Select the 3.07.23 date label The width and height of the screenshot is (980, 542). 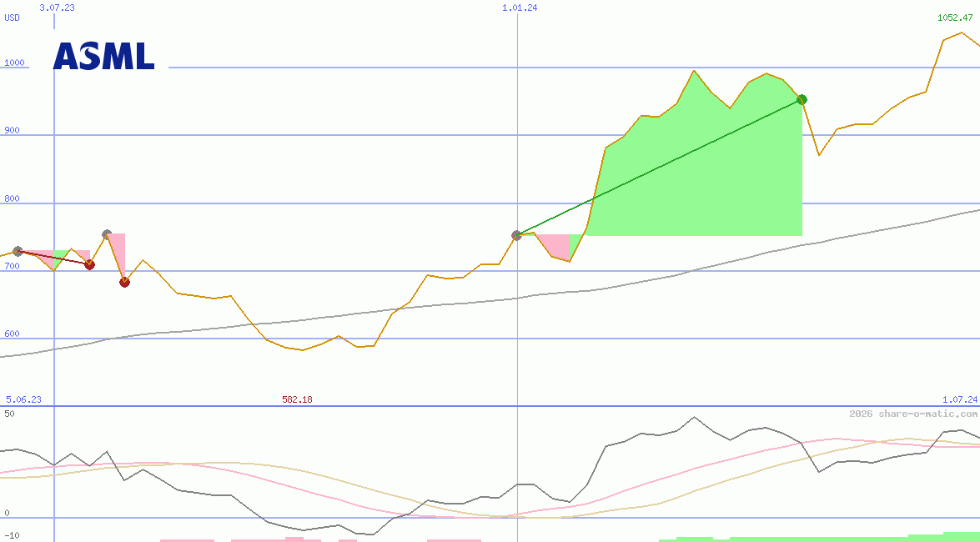[x=57, y=8]
